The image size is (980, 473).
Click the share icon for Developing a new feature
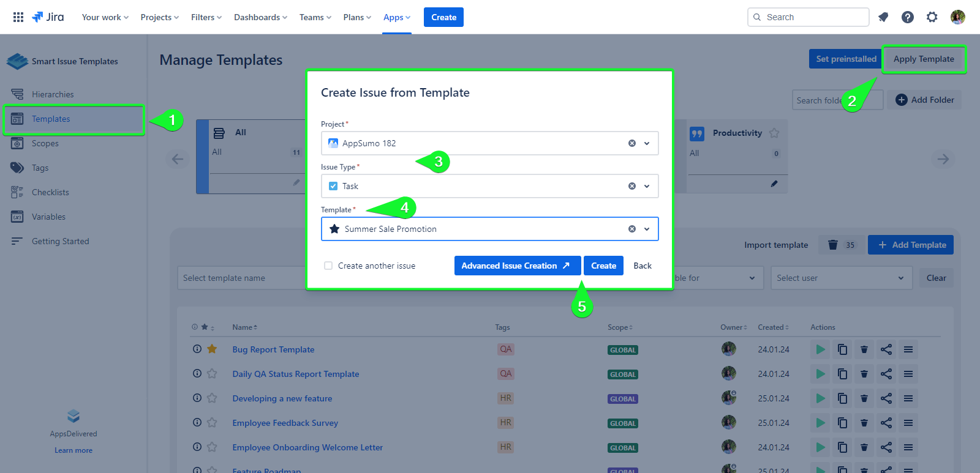click(886, 398)
